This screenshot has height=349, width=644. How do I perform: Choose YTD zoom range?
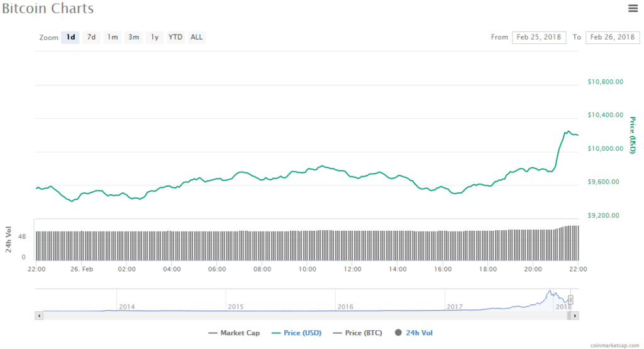point(175,37)
